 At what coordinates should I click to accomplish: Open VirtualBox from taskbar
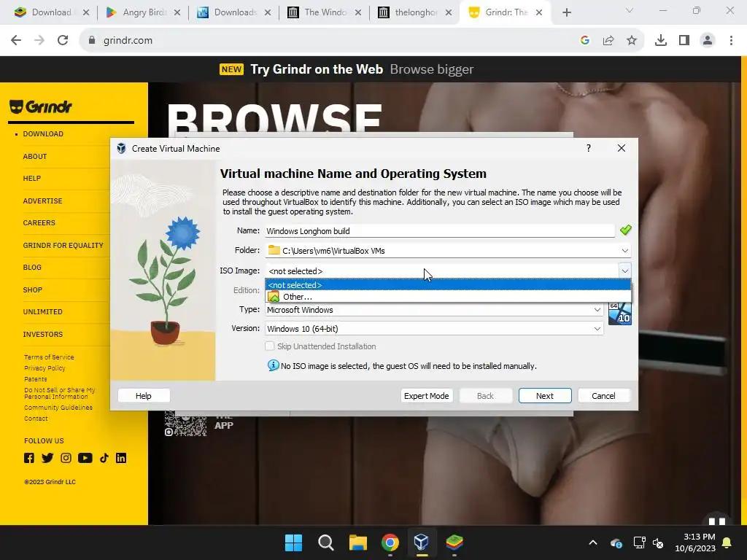(422, 542)
